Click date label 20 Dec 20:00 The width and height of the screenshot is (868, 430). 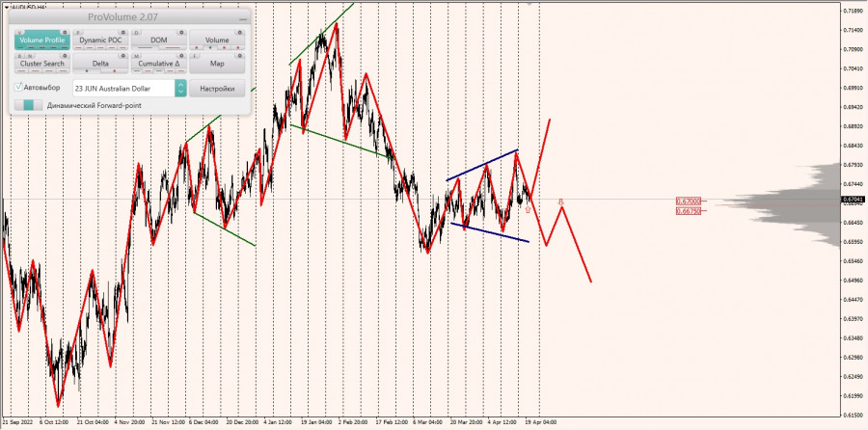click(242, 421)
